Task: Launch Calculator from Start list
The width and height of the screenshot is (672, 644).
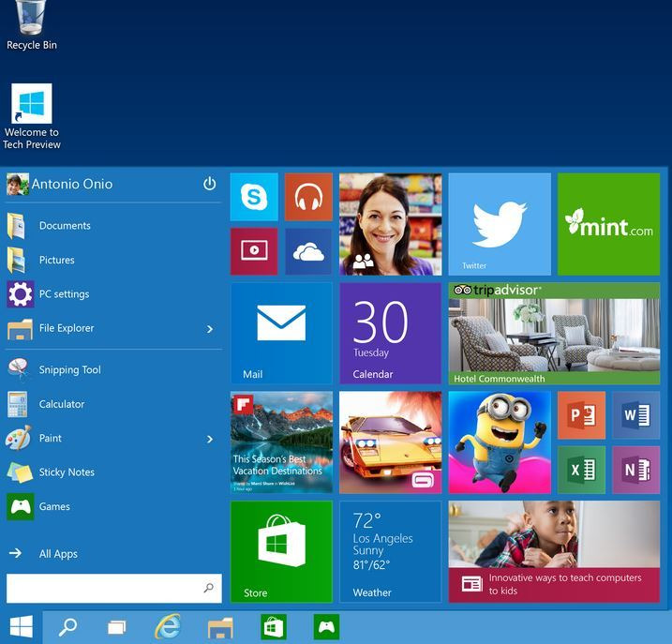Action: (113, 404)
